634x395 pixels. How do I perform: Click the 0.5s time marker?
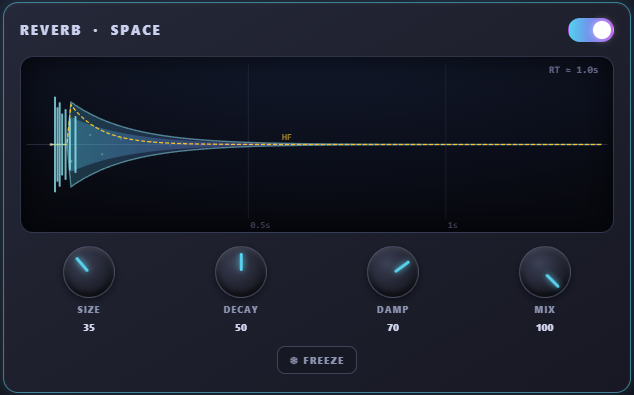(x=260, y=225)
